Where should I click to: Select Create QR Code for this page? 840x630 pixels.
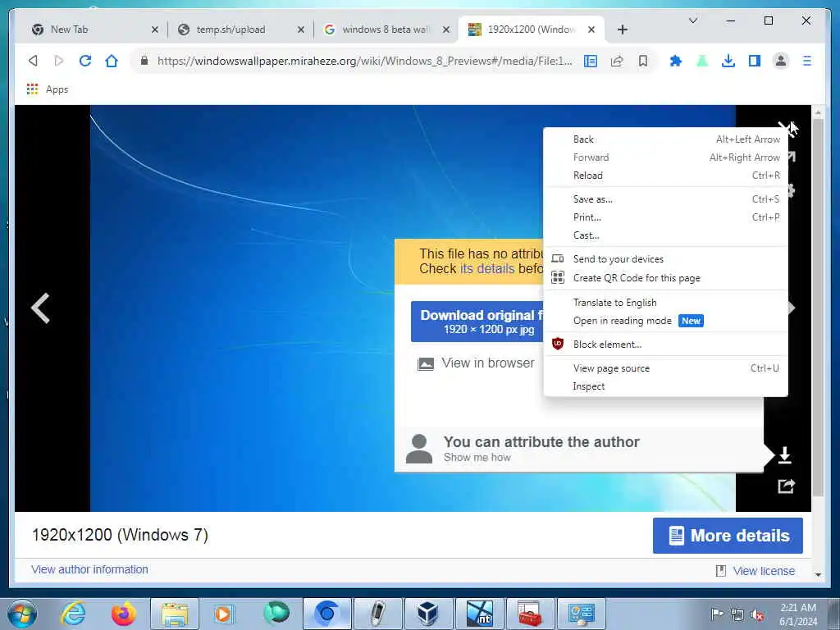tap(665, 278)
